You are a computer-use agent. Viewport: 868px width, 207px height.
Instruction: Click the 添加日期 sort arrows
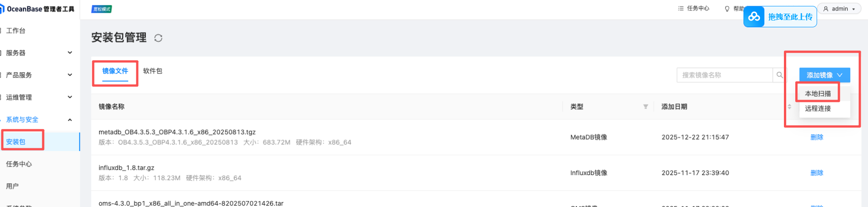[x=789, y=106]
